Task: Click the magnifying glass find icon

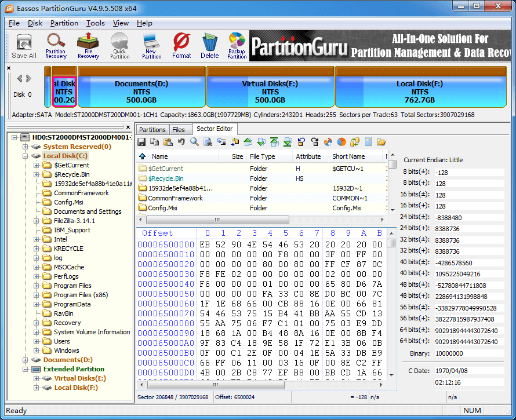Action: (194, 142)
